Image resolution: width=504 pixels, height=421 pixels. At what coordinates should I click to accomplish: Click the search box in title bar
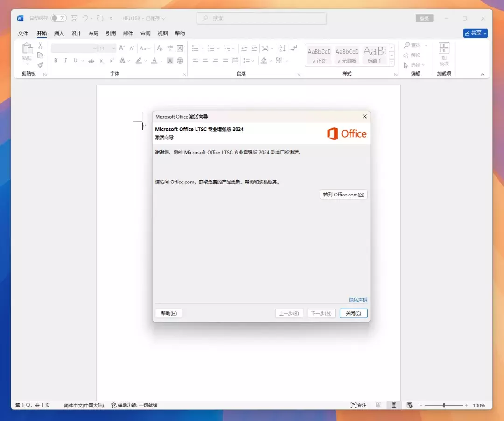pos(262,18)
